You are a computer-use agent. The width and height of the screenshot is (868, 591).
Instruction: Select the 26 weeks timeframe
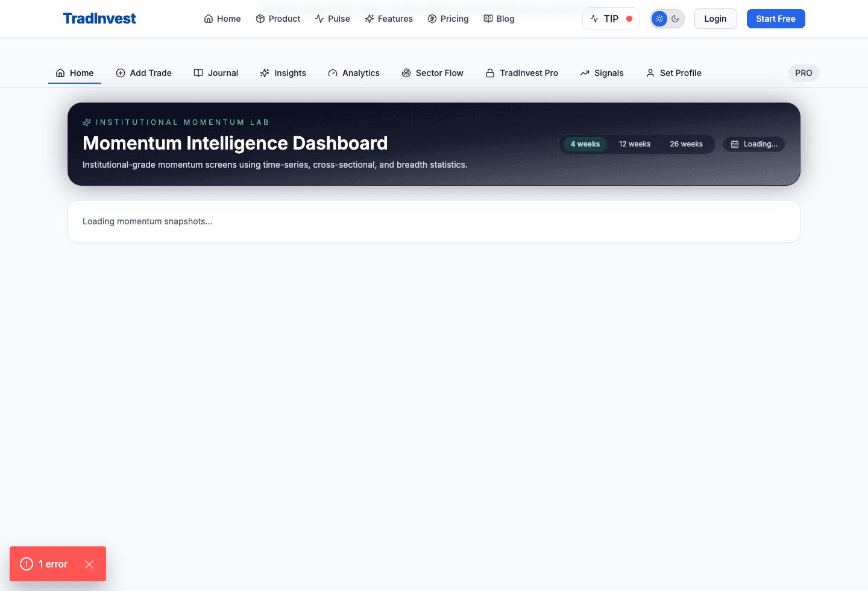[686, 144]
